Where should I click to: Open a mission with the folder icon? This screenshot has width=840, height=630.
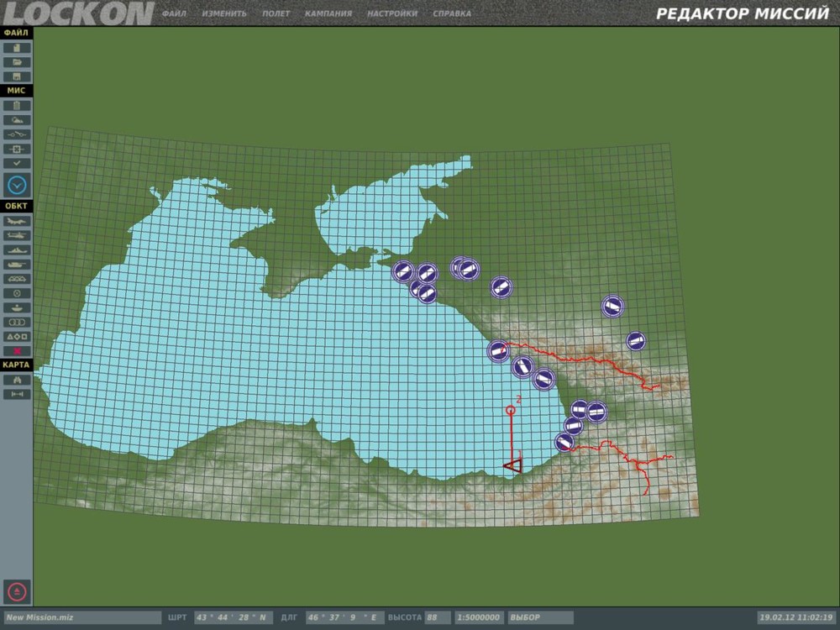(x=17, y=63)
